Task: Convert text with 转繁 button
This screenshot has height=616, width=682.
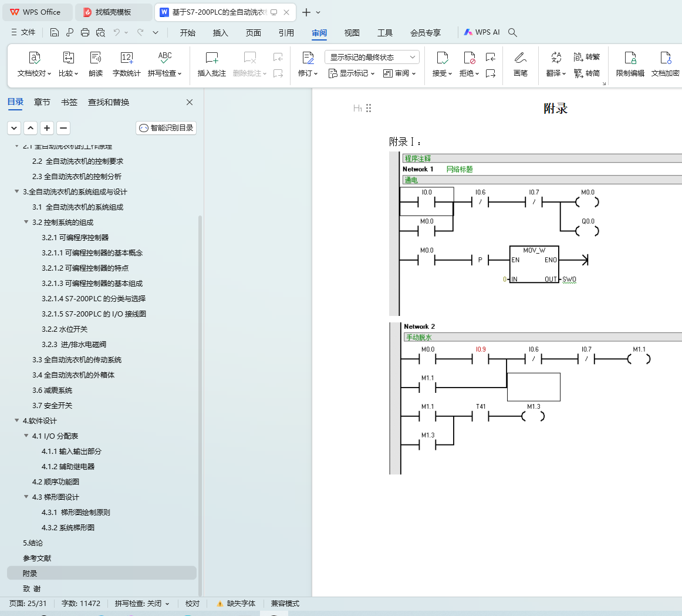Action: 587,56
